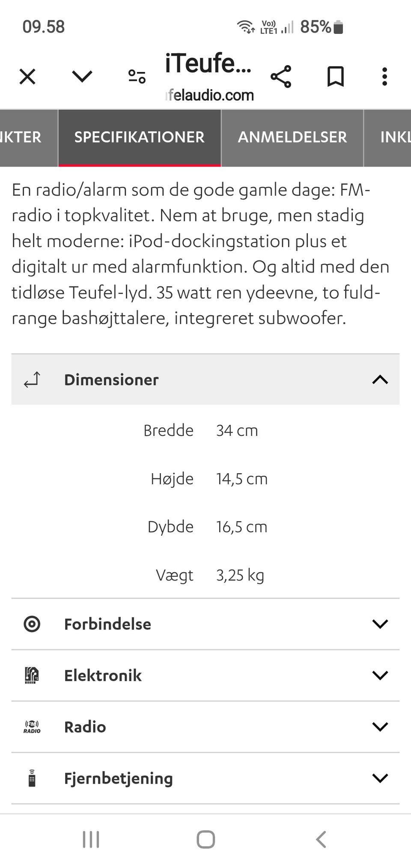
Task: Switch to the Anmeldelser tab
Action: (292, 137)
